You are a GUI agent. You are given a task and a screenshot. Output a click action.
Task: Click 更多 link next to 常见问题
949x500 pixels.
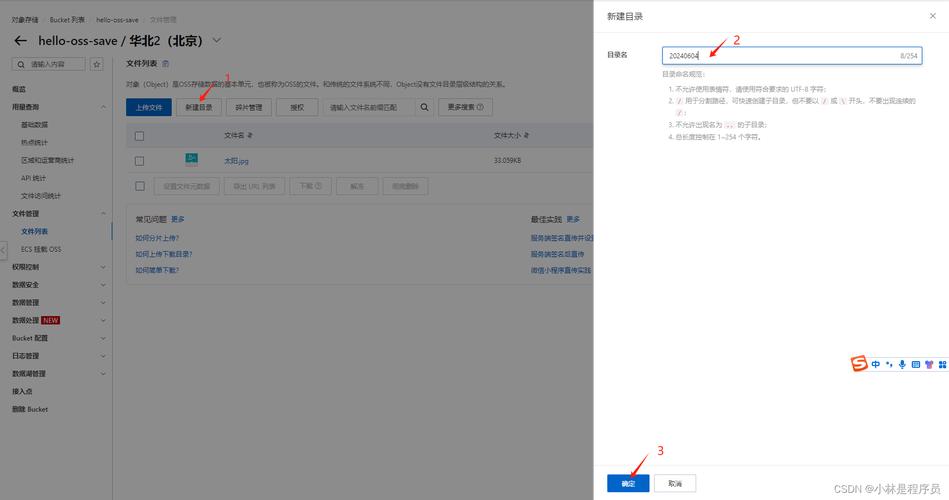click(177, 219)
